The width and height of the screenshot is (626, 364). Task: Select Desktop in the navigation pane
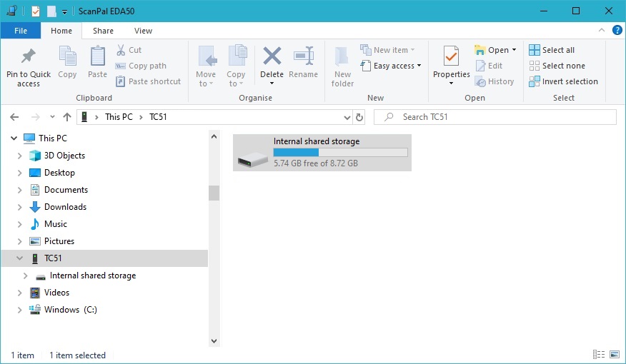(59, 173)
